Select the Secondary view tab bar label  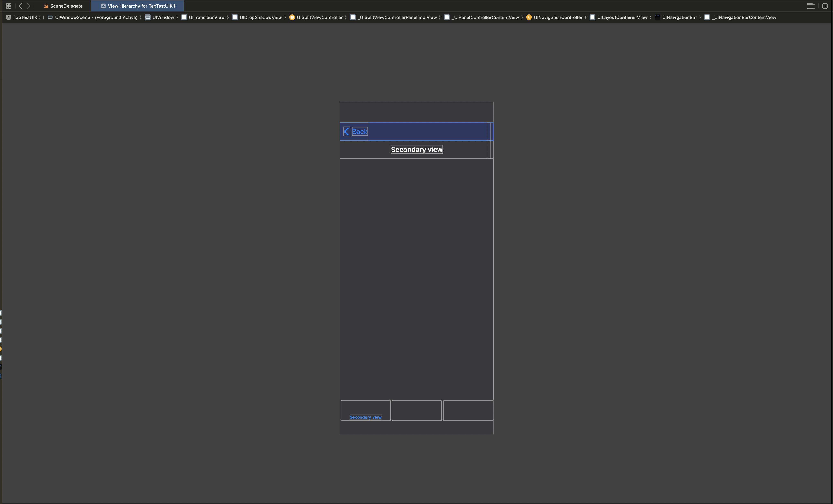[365, 417]
